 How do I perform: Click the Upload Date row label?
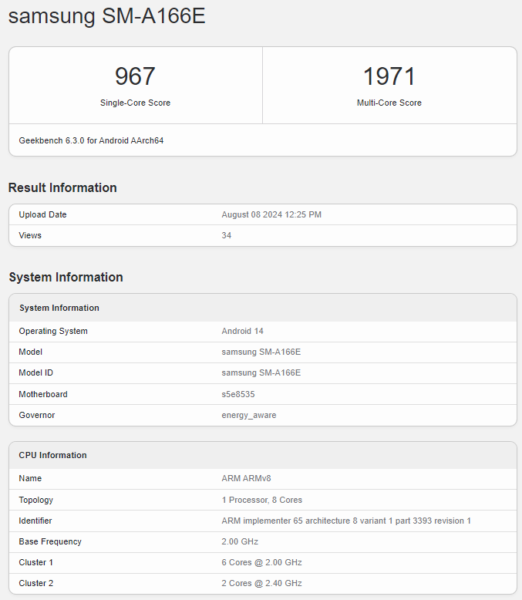coord(42,215)
